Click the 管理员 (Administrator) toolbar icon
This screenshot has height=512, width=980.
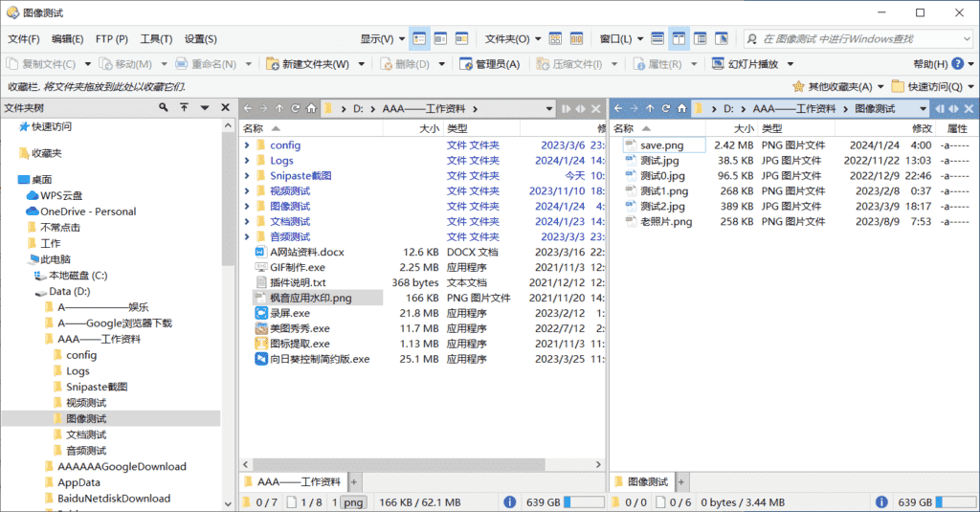(466, 64)
